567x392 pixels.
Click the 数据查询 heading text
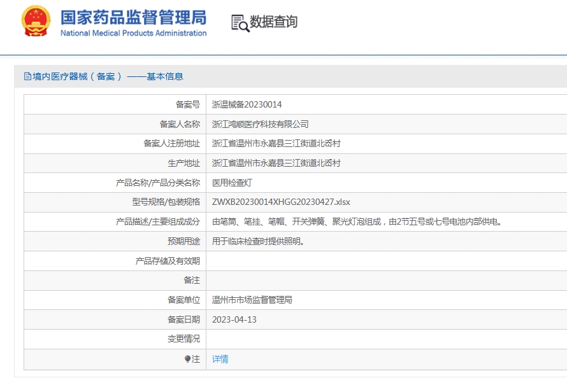(273, 22)
